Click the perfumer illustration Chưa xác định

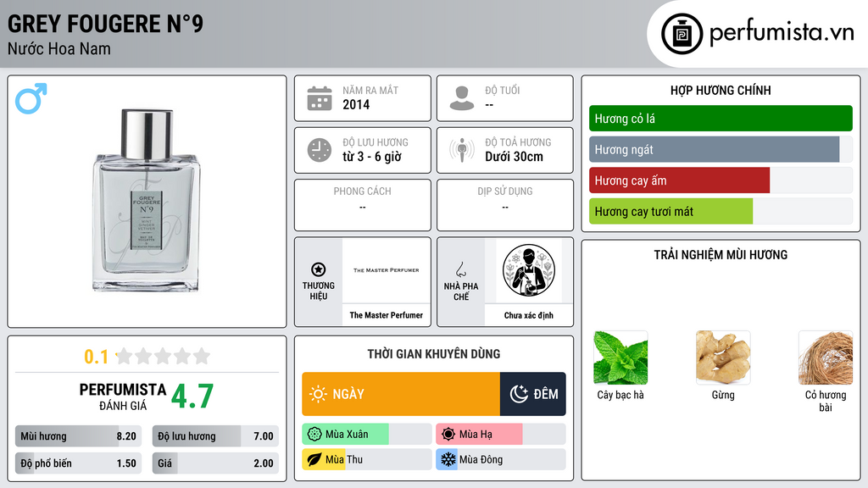pyautogui.click(x=529, y=270)
